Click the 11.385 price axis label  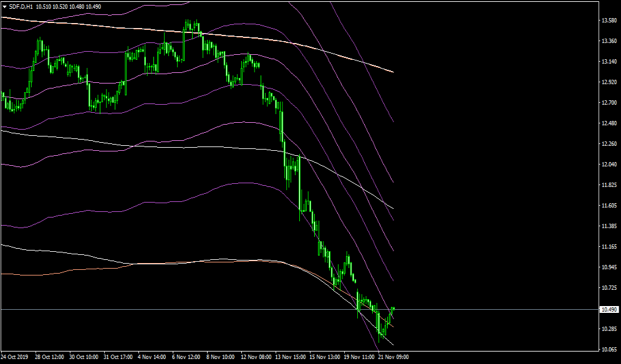click(609, 226)
